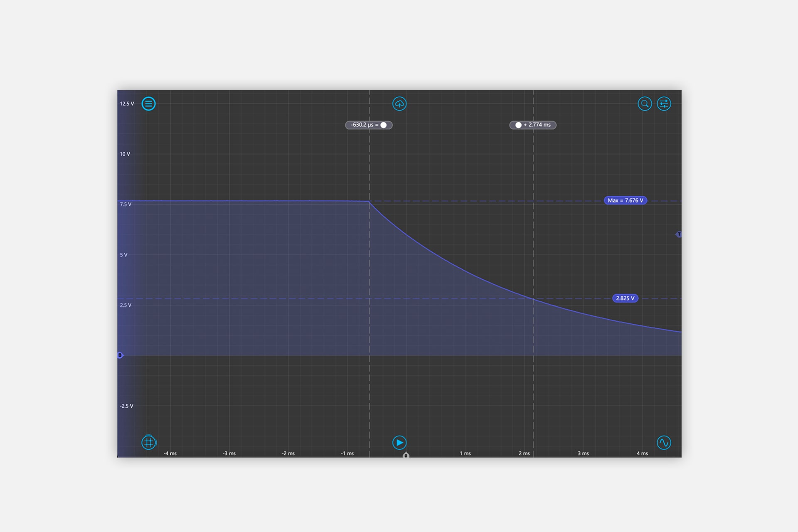Open the sine waveform icon
This screenshot has width=798, height=532.
coord(664,442)
